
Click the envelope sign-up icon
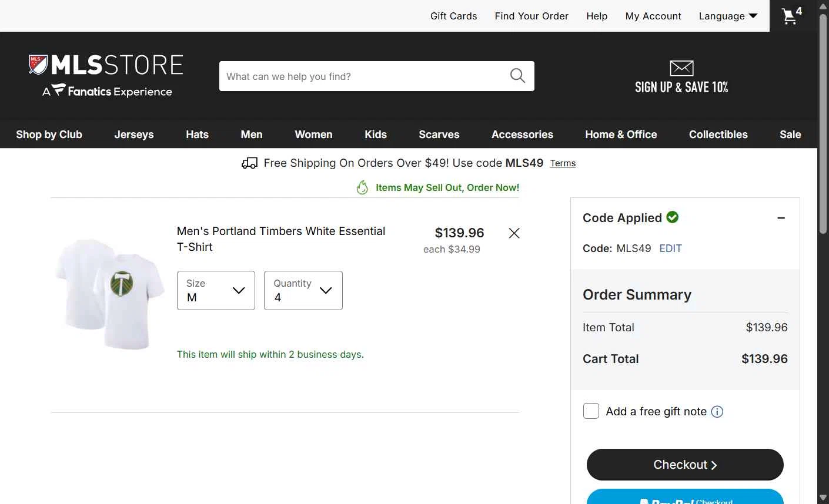[x=681, y=68]
